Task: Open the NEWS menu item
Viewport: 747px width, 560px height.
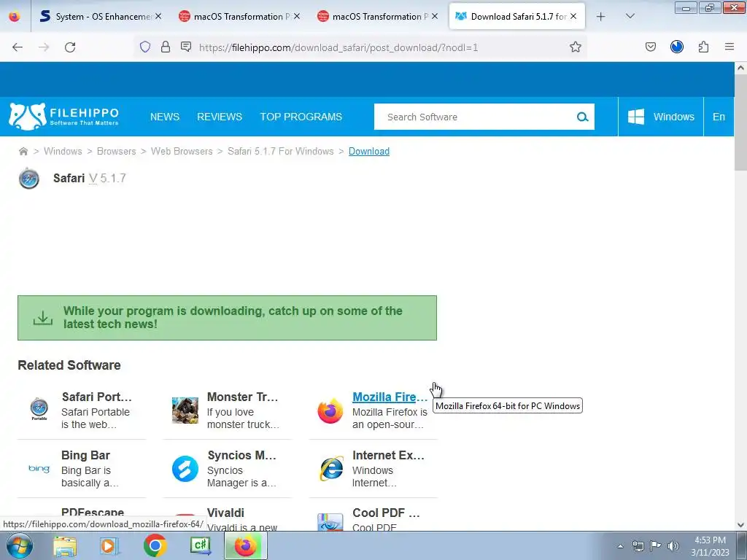Action: tap(165, 117)
